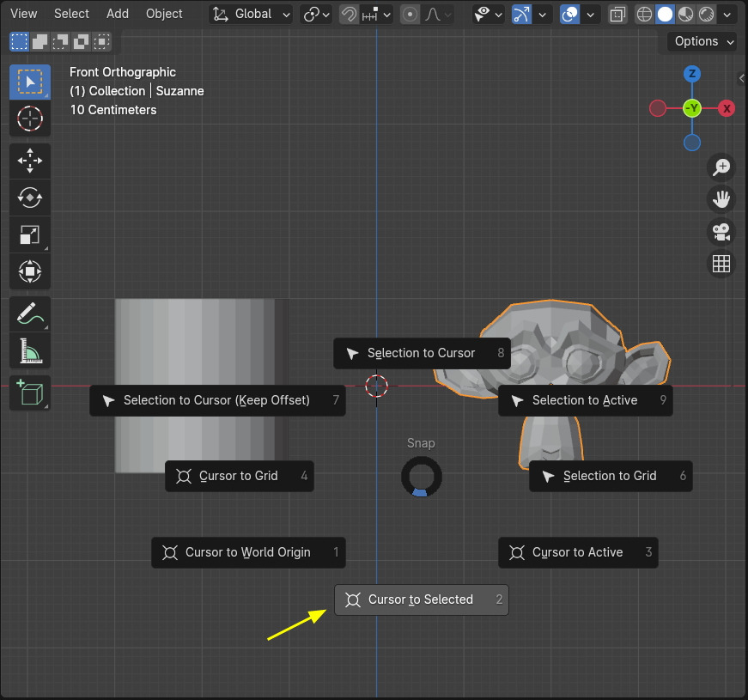Select the Move tool
Screen dimensions: 748x700
point(30,161)
